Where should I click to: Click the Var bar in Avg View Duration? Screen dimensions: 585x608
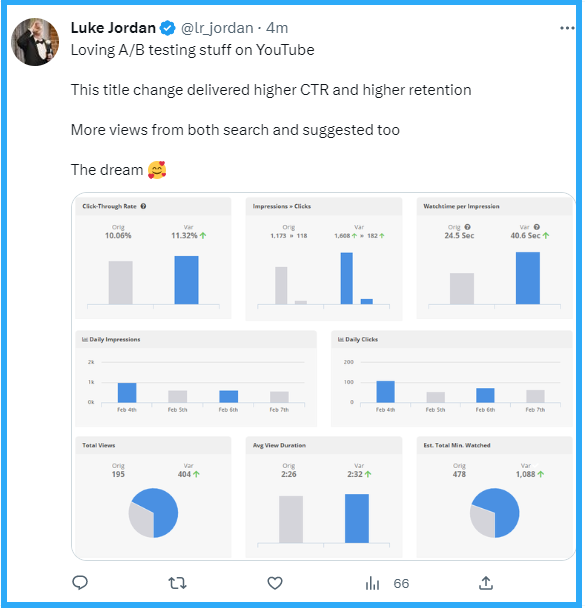click(357, 518)
